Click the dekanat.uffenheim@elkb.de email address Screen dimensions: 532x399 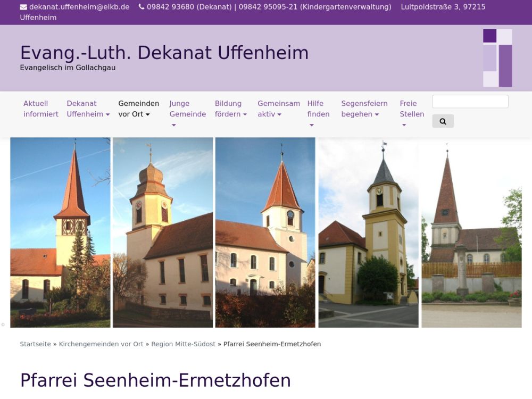point(79,7)
